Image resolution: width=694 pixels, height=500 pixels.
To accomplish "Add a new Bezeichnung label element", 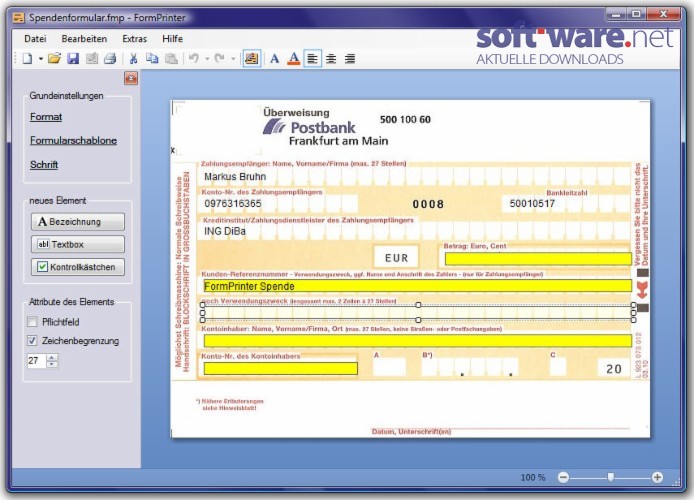I will [78, 222].
